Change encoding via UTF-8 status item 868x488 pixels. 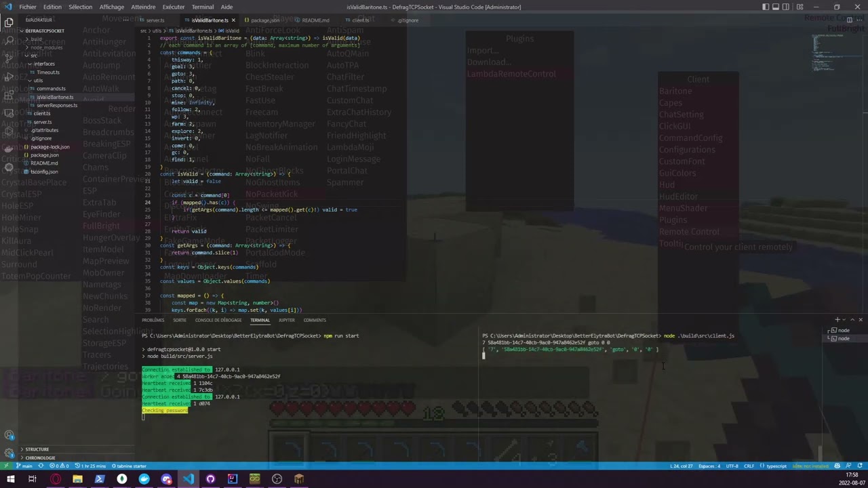[x=732, y=466]
